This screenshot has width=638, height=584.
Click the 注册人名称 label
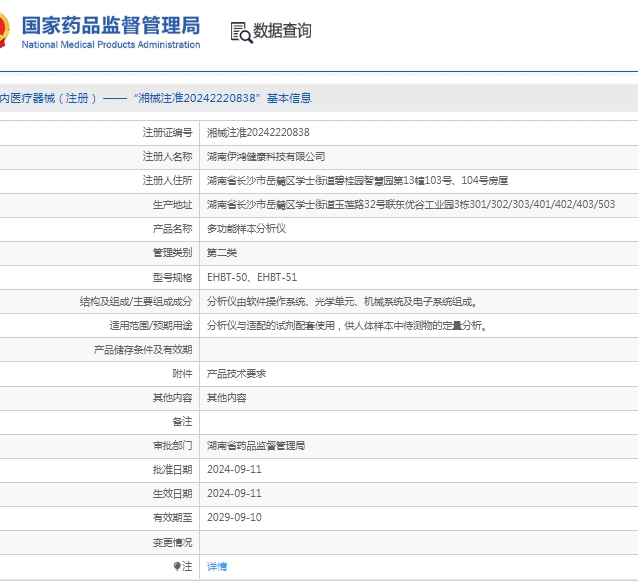[167, 157]
